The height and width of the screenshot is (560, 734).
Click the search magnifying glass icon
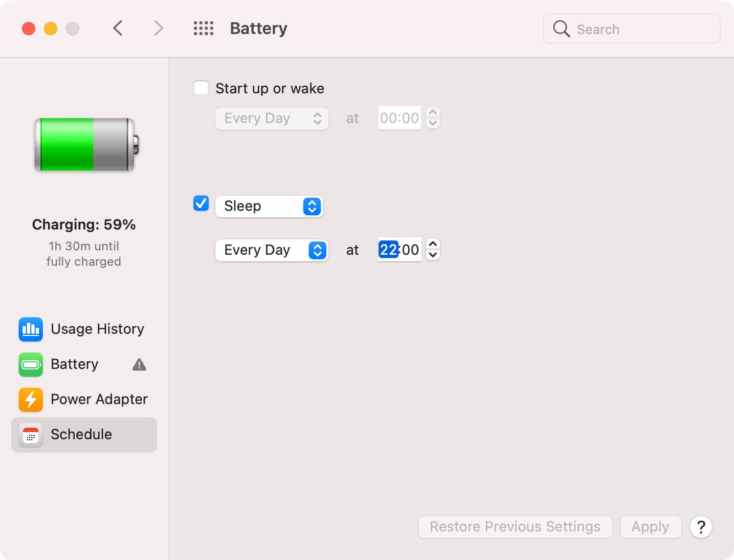coord(561,29)
